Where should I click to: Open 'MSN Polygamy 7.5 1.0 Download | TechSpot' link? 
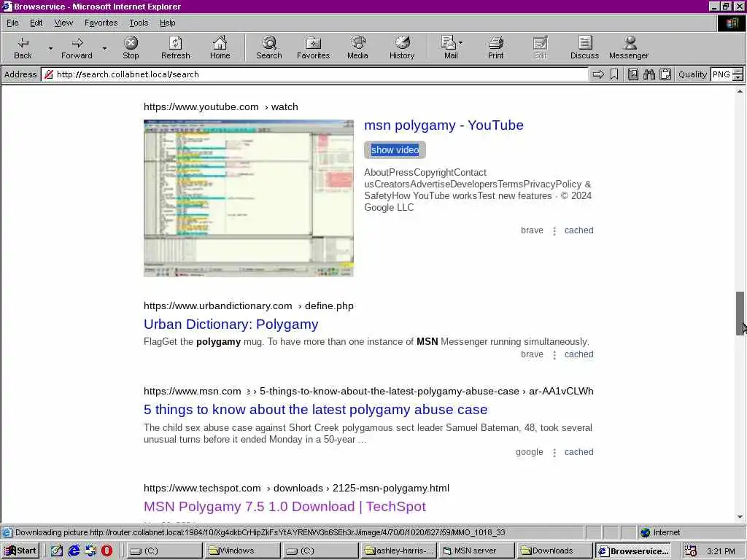click(x=285, y=507)
